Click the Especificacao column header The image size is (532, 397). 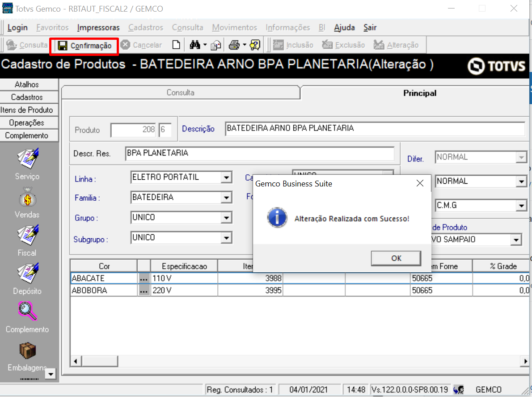184,266
